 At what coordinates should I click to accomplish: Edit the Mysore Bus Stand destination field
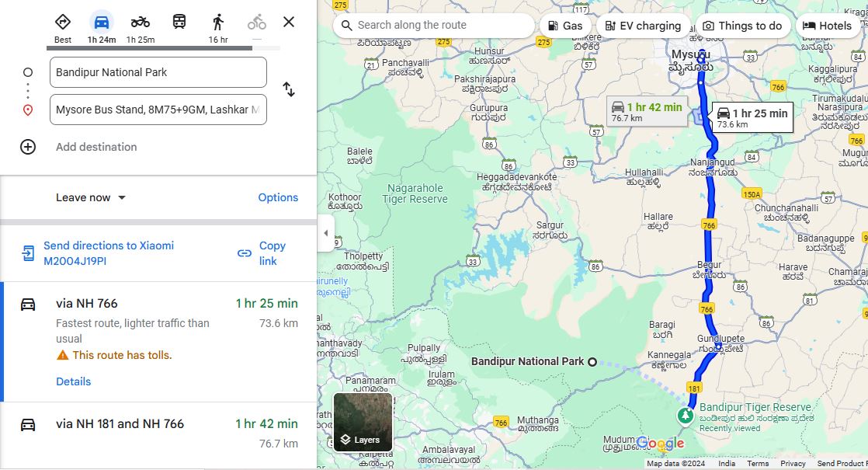(158, 110)
